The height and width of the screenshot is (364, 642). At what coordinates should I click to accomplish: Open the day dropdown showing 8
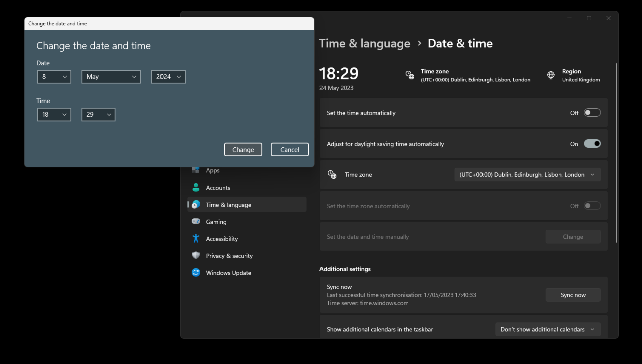pos(54,77)
